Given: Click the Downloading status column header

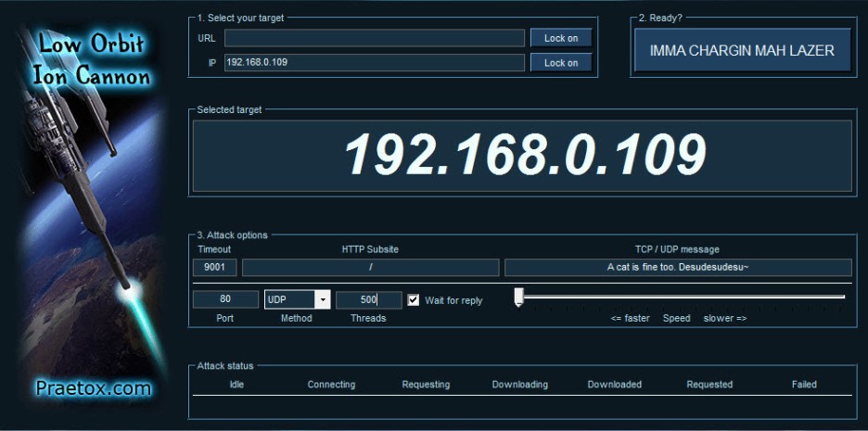Looking at the screenshot, I should (x=520, y=384).
